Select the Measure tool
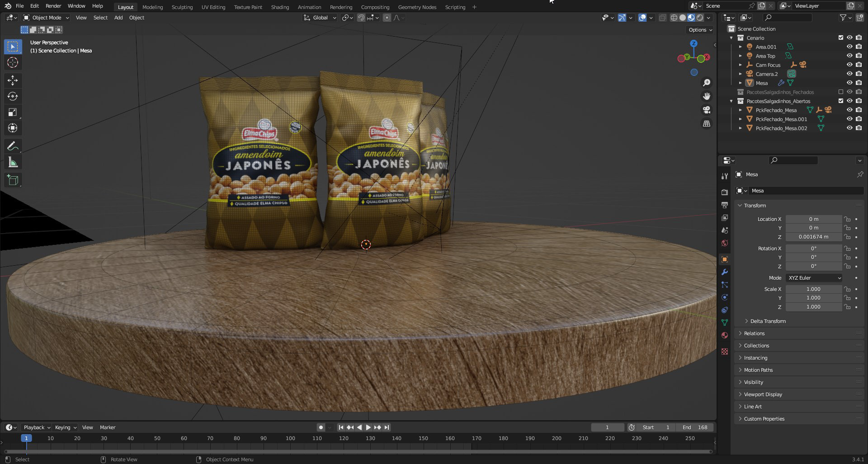The image size is (868, 464). (x=13, y=162)
